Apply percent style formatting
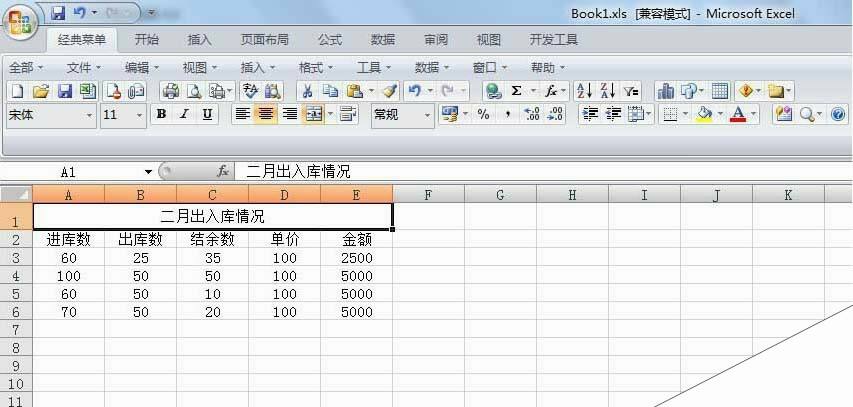 click(483, 114)
